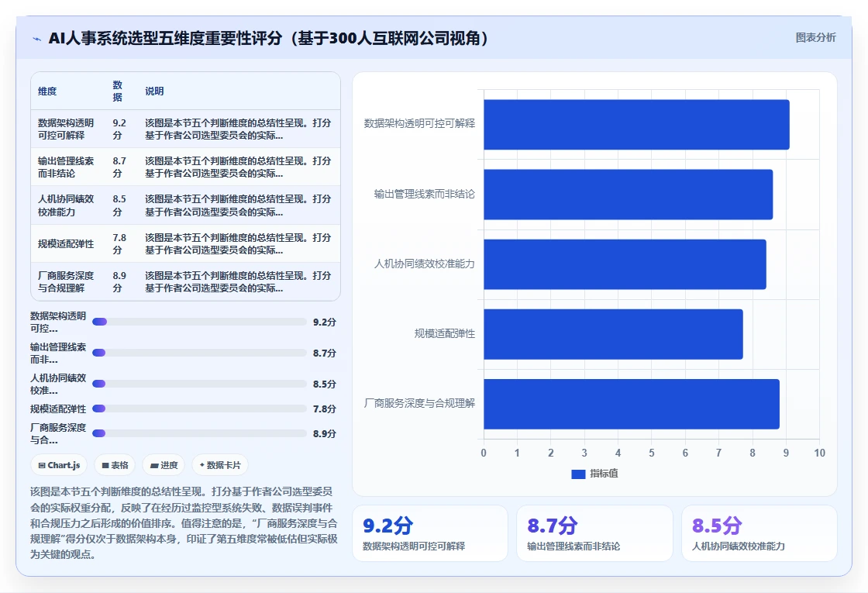This screenshot has height=593, width=868.
Task: Open the 8.7分 data card
Action: coord(594,533)
